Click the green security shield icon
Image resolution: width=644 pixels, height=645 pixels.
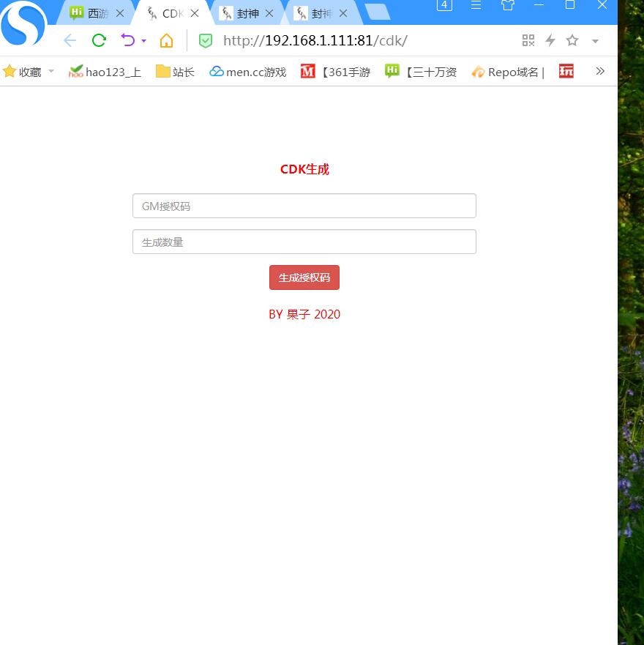206,40
